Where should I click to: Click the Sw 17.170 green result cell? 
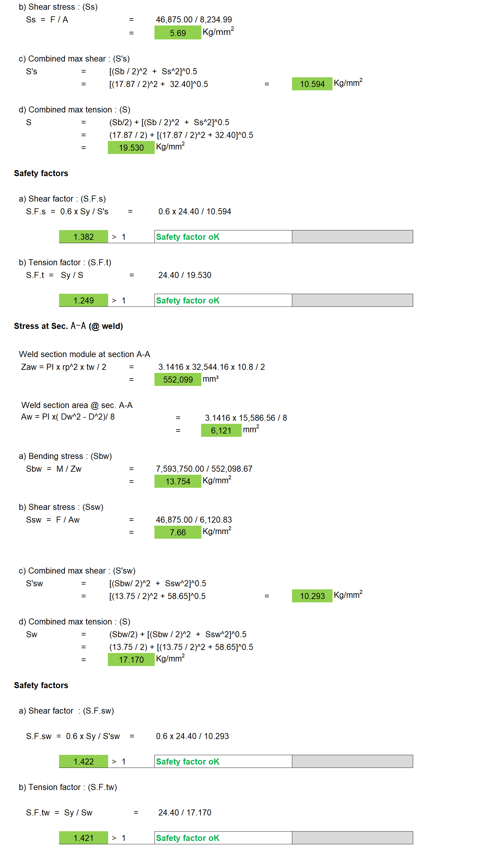(x=131, y=660)
